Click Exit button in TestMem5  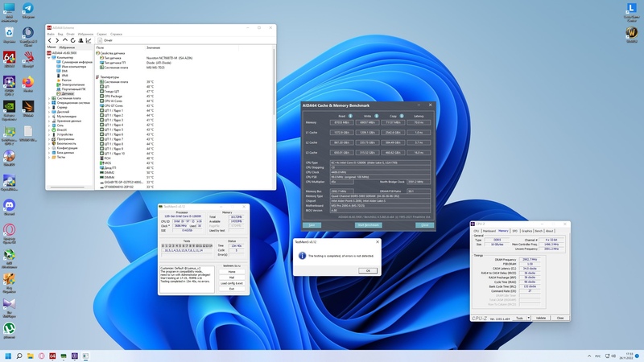(232, 289)
